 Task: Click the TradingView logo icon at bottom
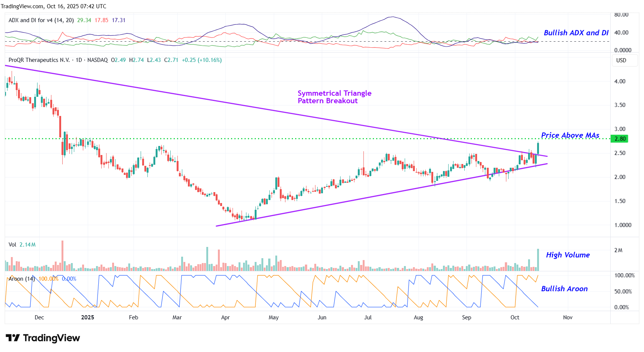13,338
